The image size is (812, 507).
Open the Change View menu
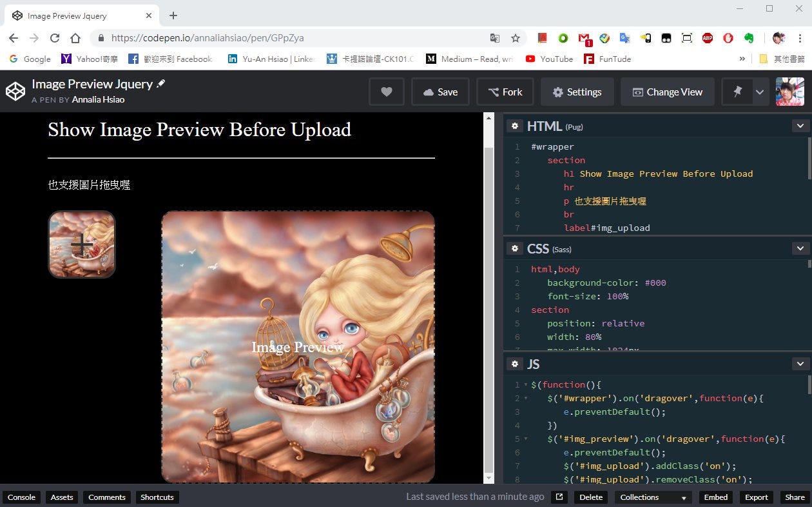[667, 92]
